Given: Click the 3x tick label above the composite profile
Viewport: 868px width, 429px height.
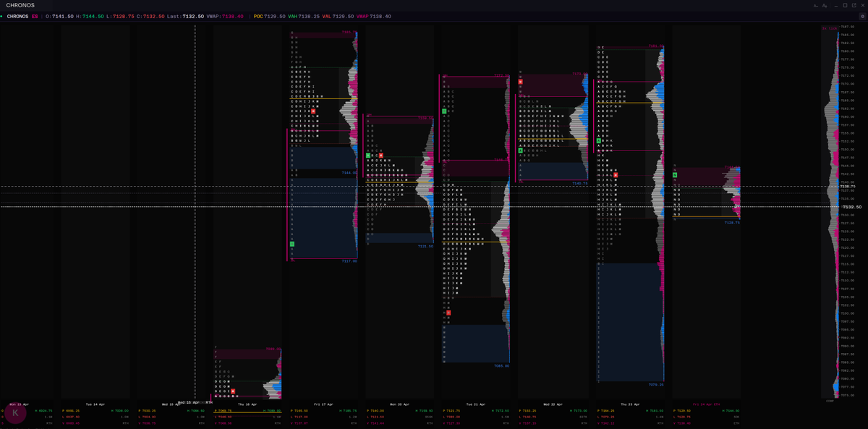Looking at the screenshot, I should (x=829, y=28).
